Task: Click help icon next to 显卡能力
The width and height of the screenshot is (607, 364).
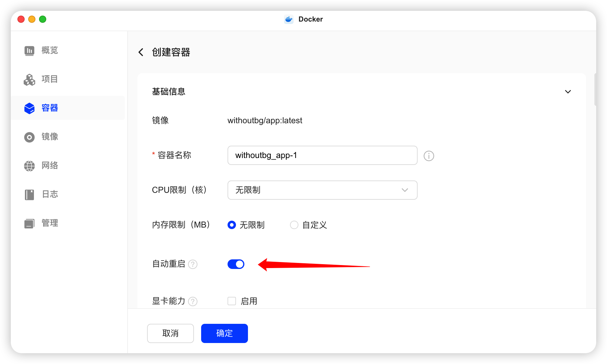Action: pyautogui.click(x=193, y=301)
